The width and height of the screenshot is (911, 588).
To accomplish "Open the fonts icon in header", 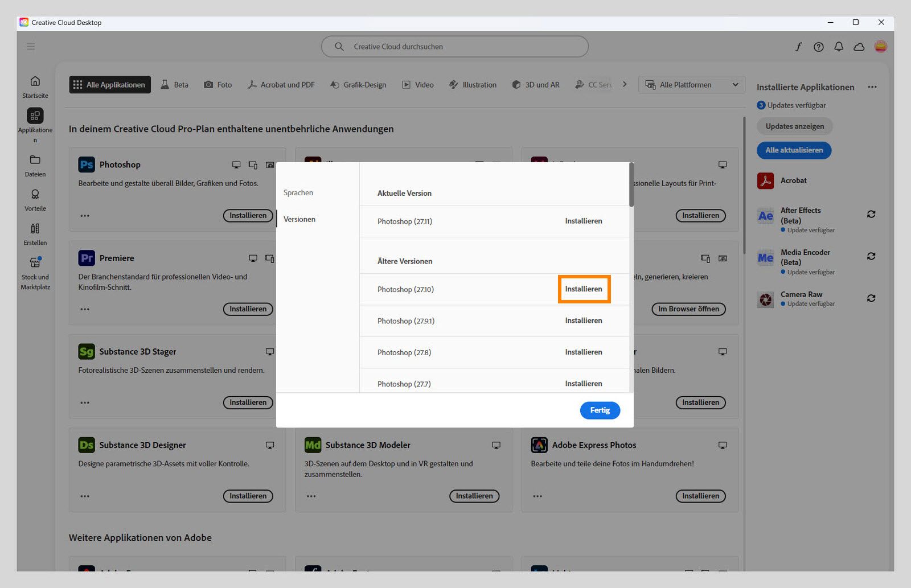I will pos(798,47).
